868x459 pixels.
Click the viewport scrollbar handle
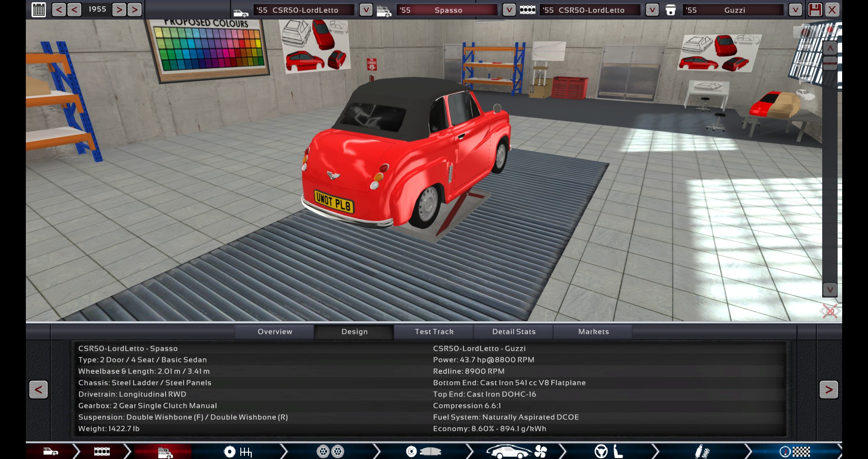point(829,62)
